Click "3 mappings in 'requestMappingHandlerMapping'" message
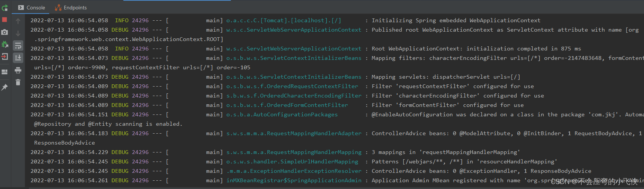Viewport: 644px width, 189px height. [446, 152]
